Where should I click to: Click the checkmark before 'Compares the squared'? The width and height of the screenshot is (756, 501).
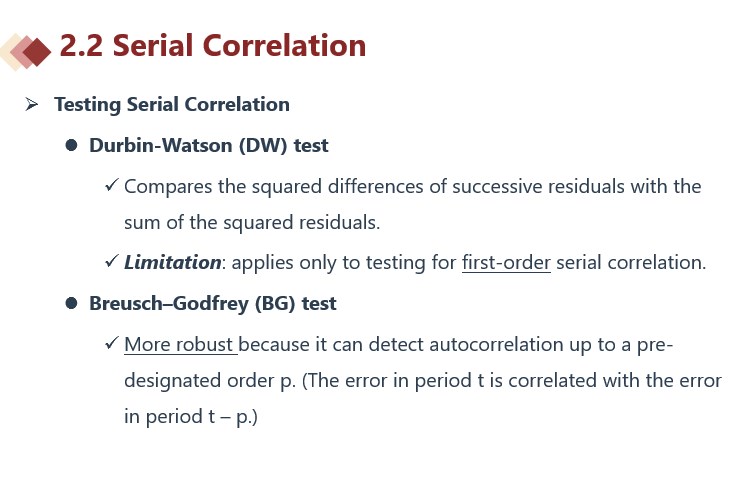111,186
